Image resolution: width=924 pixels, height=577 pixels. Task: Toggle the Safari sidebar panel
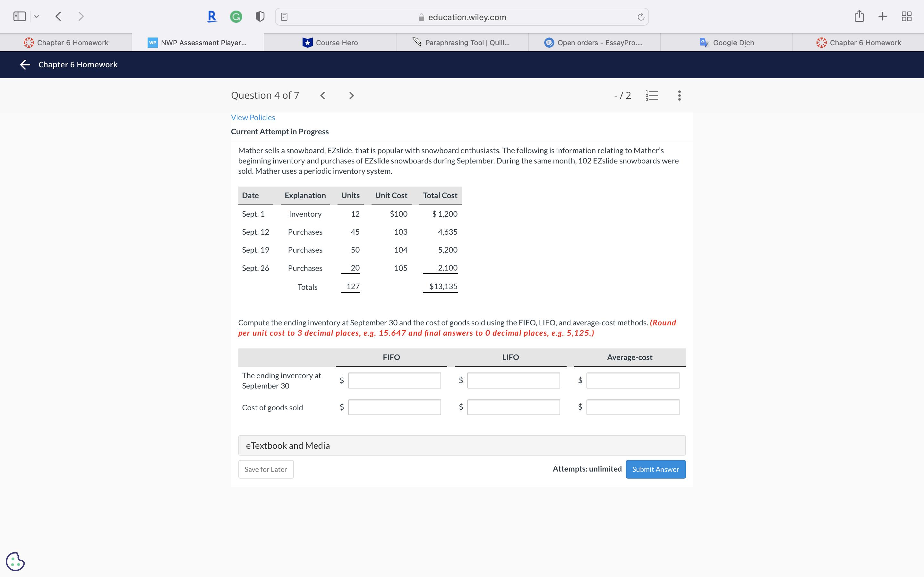[x=20, y=16]
